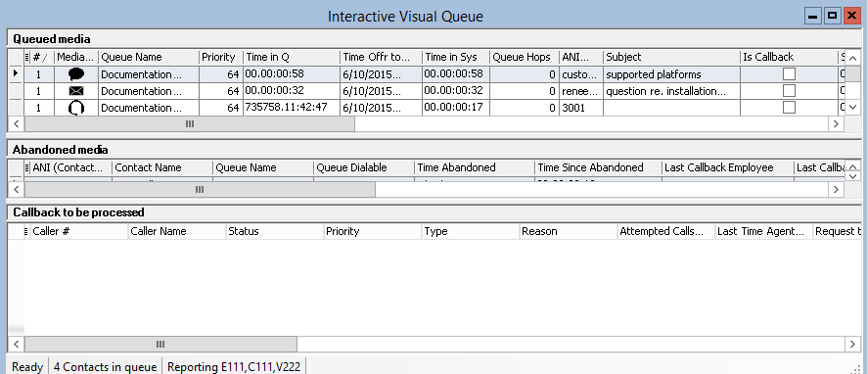Click Queued media right scroll arrow
The height and width of the screenshot is (374, 868).
837,124
